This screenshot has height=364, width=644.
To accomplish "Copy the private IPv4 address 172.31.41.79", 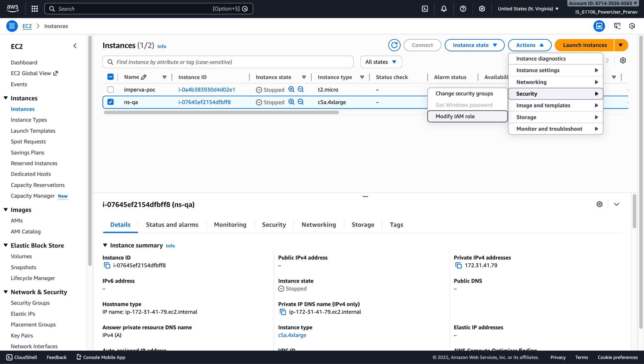I will coord(458,266).
